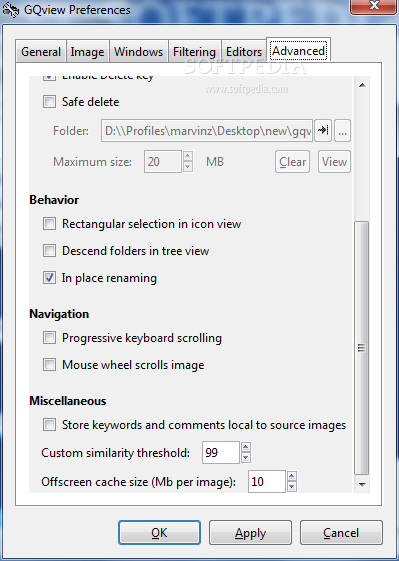Click the folder path tab-completion arrow icon
Viewport: 399px width, 561px height.
click(x=323, y=131)
